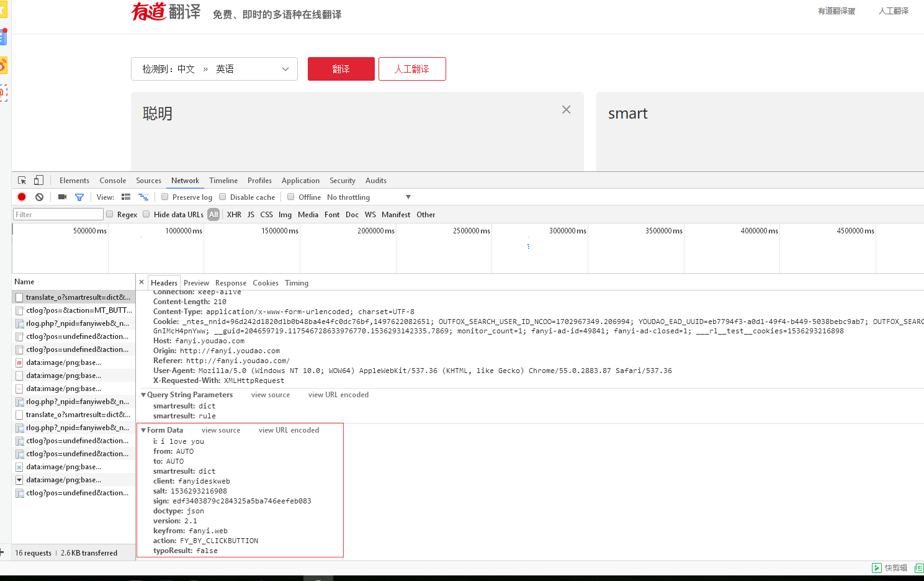
Task: Filter requests by Font
Action: (332, 215)
